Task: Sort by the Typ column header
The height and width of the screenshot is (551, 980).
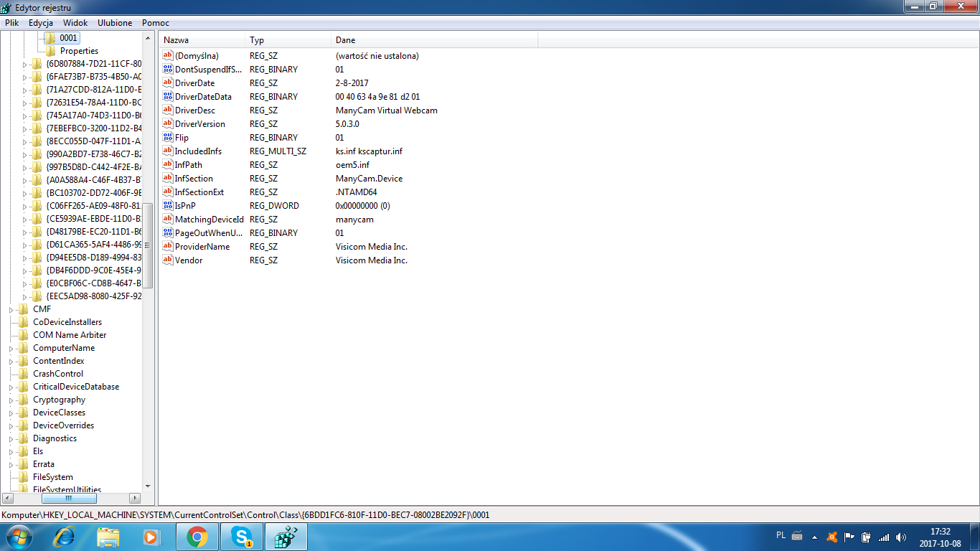Action: click(x=288, y=40)
